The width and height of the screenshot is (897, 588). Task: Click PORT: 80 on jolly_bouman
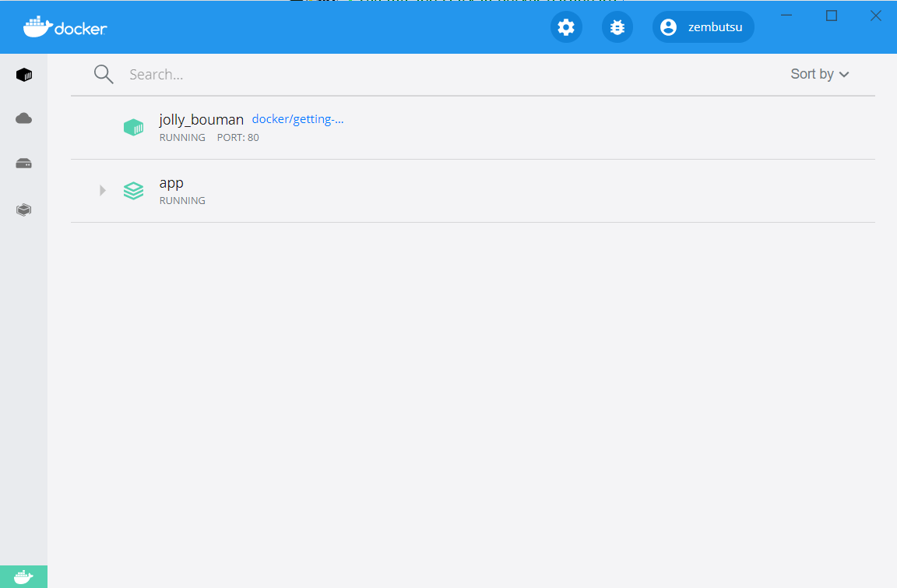click(x=238, y=137)
